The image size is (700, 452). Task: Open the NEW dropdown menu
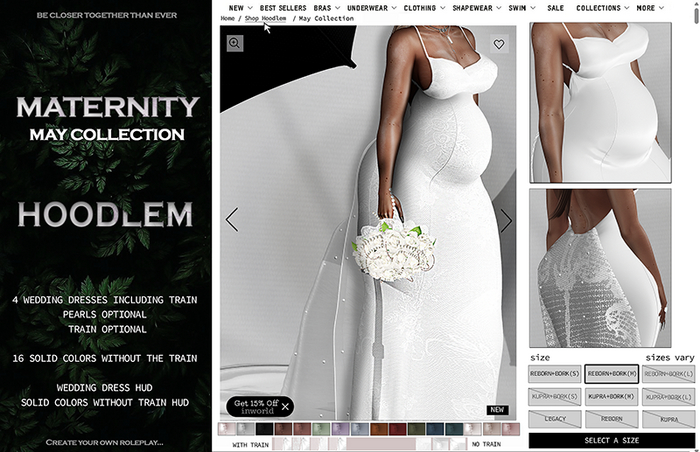(240, 8)
